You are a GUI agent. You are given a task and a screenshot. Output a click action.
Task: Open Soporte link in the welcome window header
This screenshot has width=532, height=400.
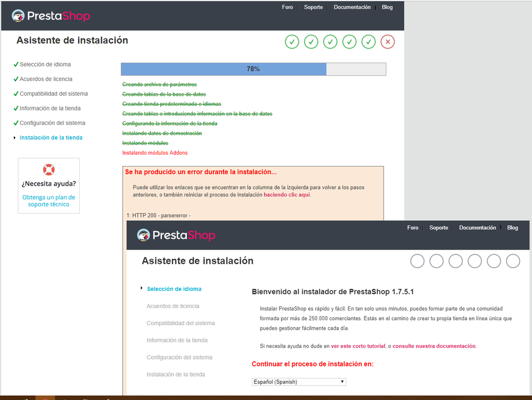[x=439, y=228]
